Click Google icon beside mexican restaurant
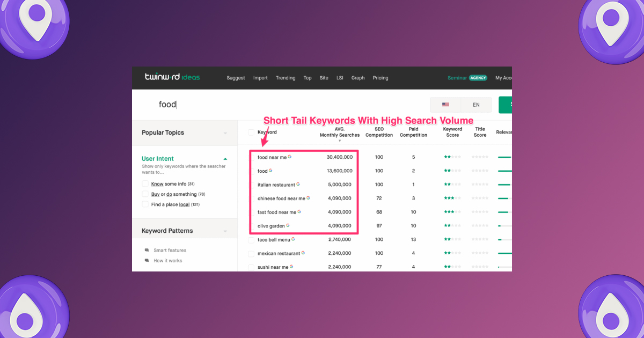This screenshot has height=338, width=644. coord(303,253)
